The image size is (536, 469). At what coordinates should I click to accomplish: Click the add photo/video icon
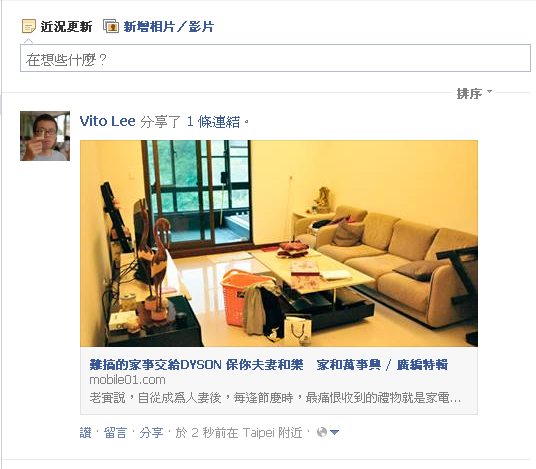tap(111, 26)
